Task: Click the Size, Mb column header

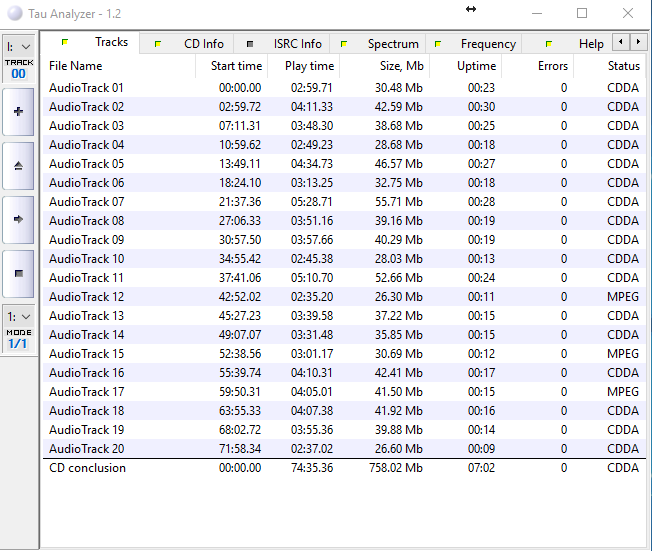Action: point(385,66)
